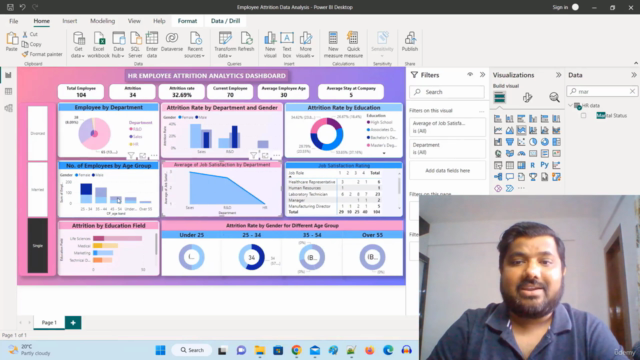Collapse the Data pane
Screen dimensions: 640x360
pos(634,75)
